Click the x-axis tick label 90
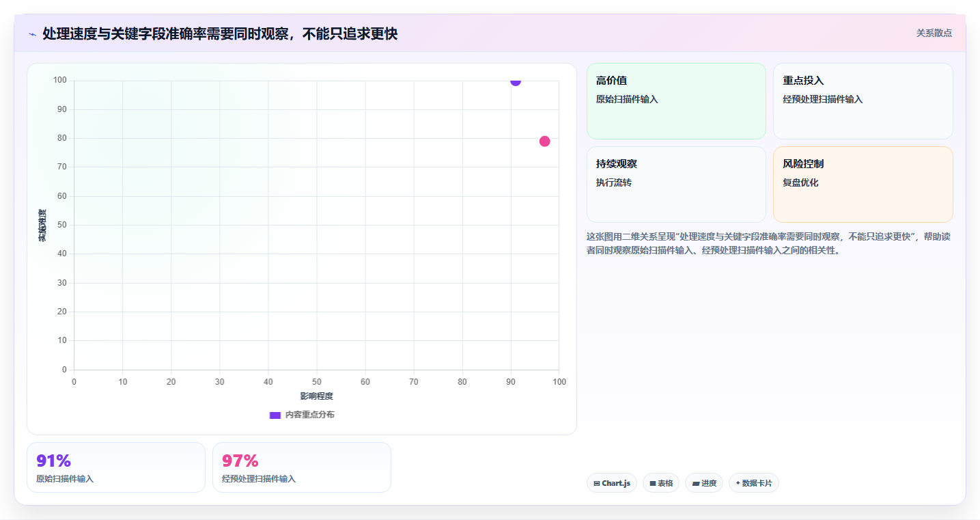This screenshot has width=980, height=520. pyautogui.click(x=511, y=382)
